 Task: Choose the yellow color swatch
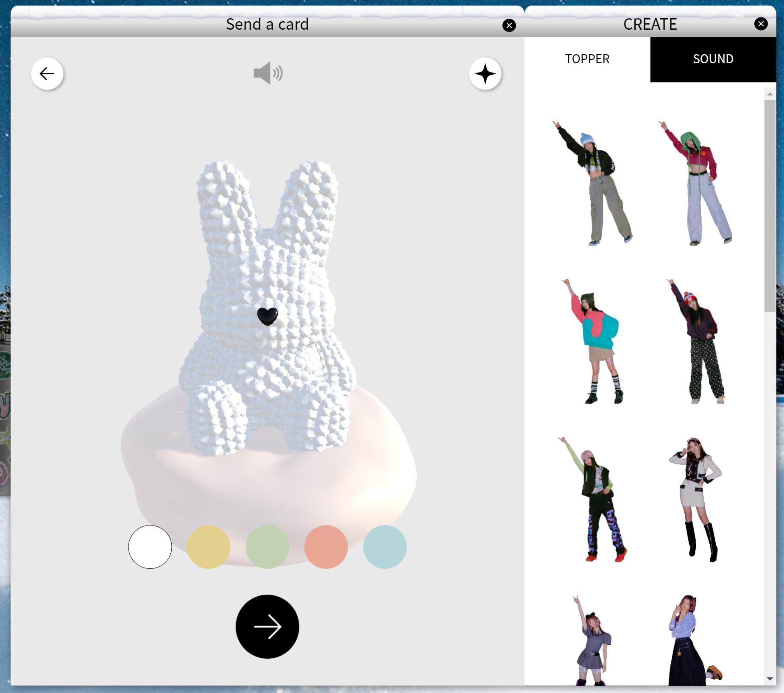pyautogui.click(x=209, y=547)
